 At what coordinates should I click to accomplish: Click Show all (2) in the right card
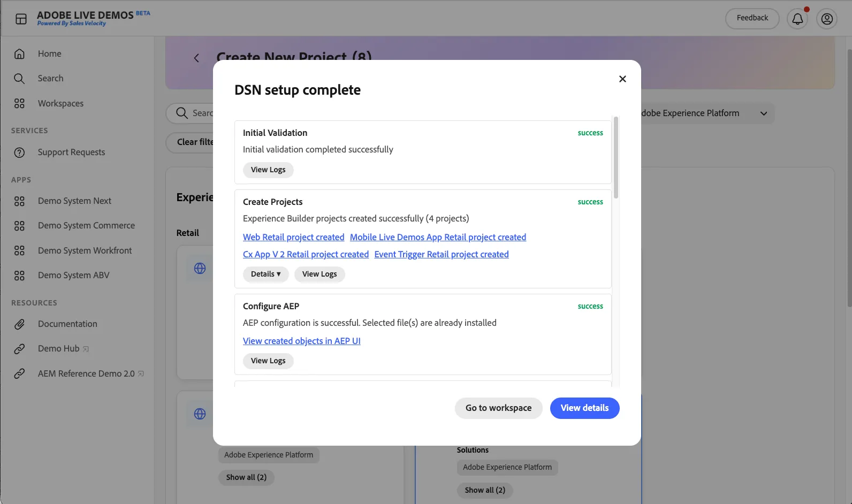click(x=485, y=490)
